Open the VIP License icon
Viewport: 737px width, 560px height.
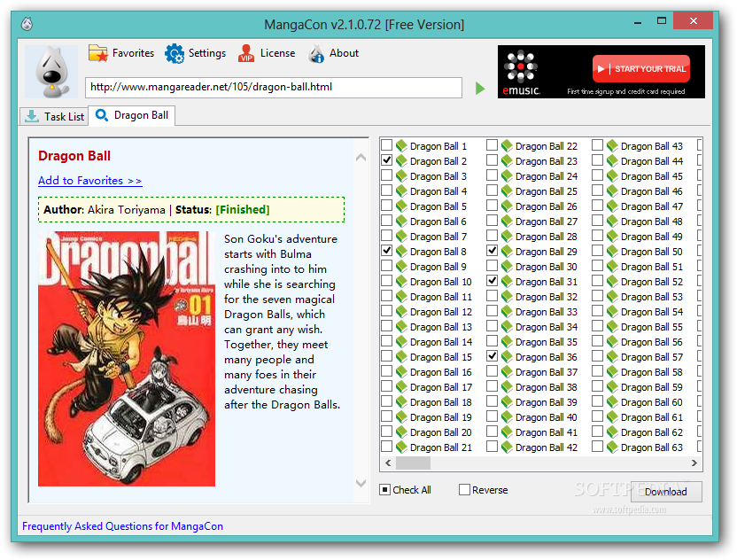pos(246,53)
